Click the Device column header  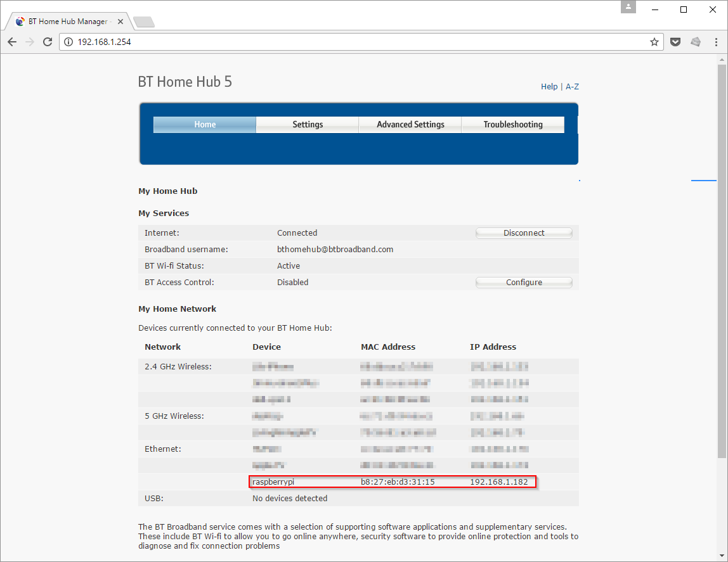(266, 347)
